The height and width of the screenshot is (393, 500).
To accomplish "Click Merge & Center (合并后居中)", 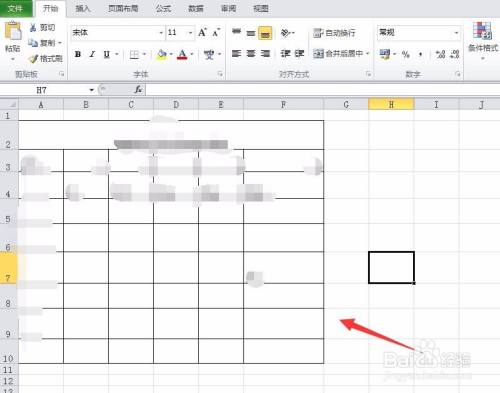I will [338, 53].
